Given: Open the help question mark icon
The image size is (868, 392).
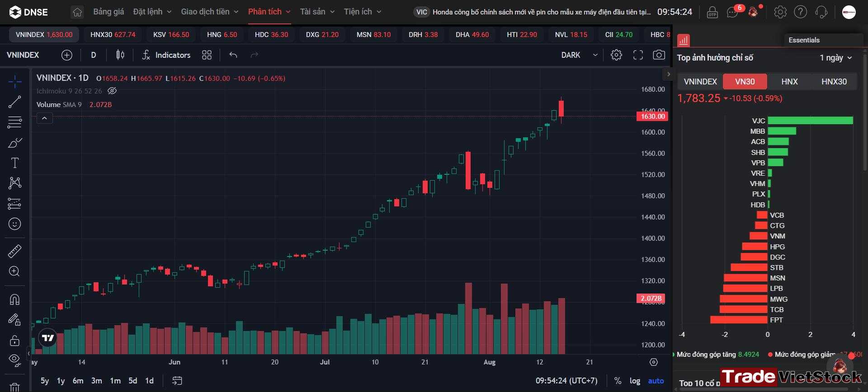Looking at the screenshot, I should point(801,12).
